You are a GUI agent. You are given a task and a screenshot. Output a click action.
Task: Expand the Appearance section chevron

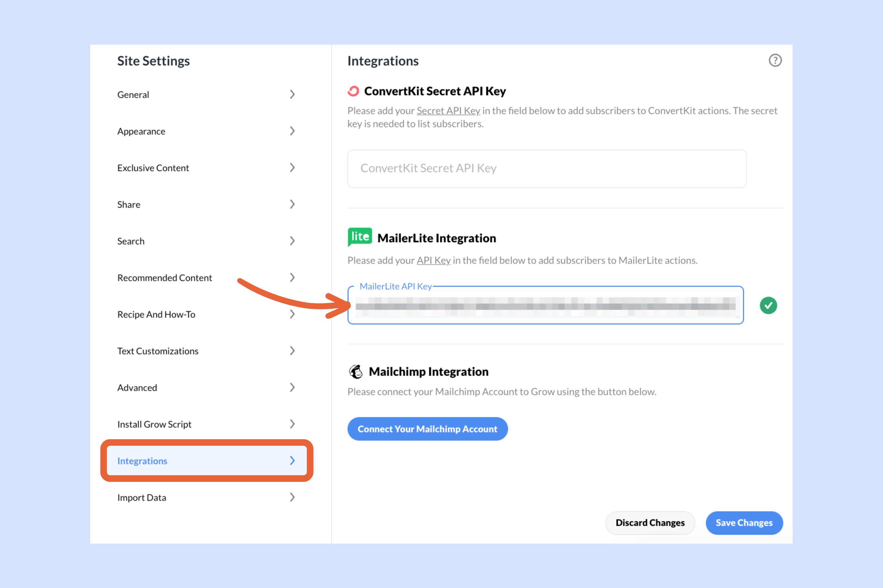(292, 131)
